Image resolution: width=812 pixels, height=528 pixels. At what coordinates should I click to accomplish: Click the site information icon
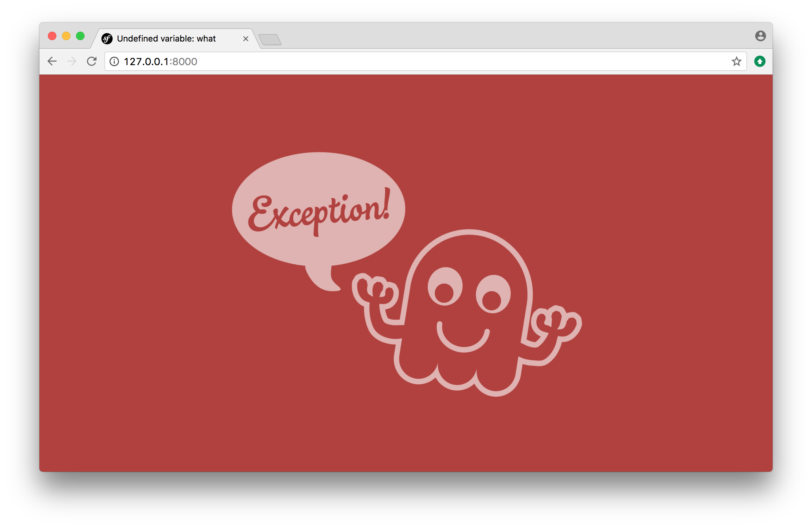pyautogui.click(x=114, y=62)
